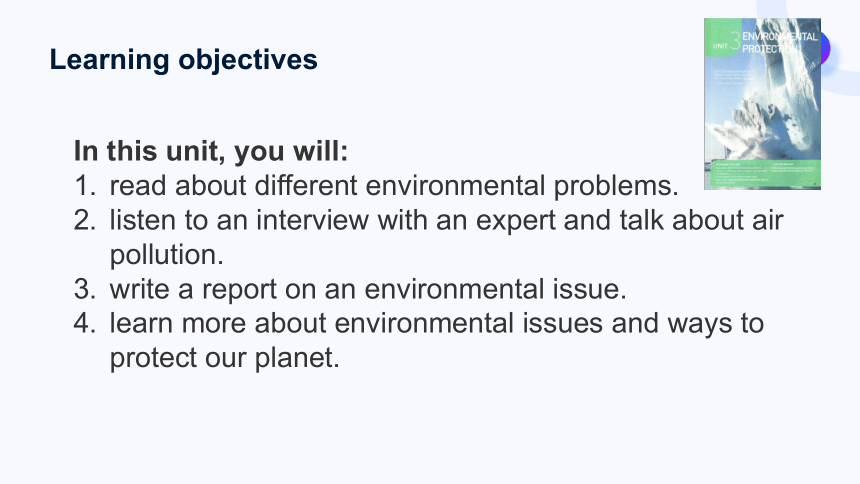Click the iceberg picture on the cover

[x=768, y=112]
